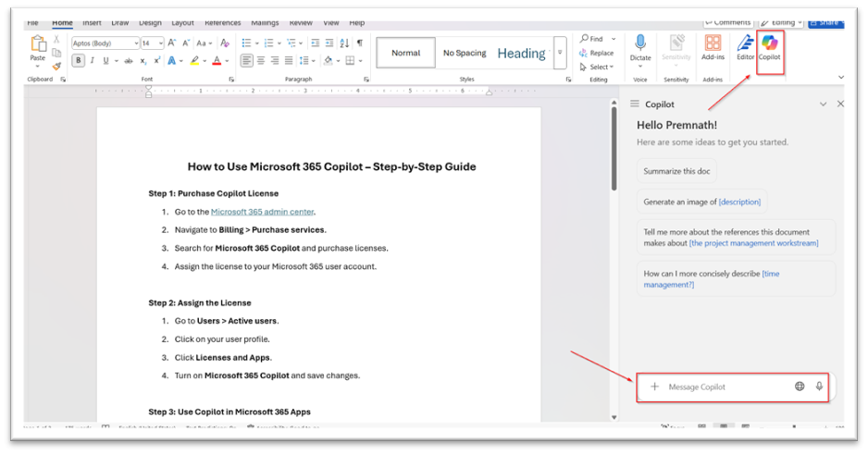Image resolution: width=868 pixels, height=454 pixels.
Task: Click the Copy icon in Clipboard group
Action: point(56,53)
